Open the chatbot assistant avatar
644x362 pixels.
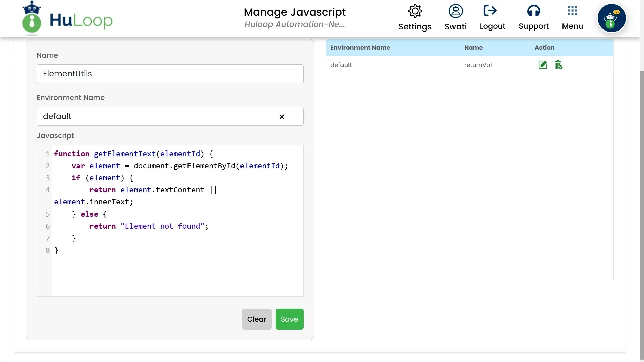point(611,18)
